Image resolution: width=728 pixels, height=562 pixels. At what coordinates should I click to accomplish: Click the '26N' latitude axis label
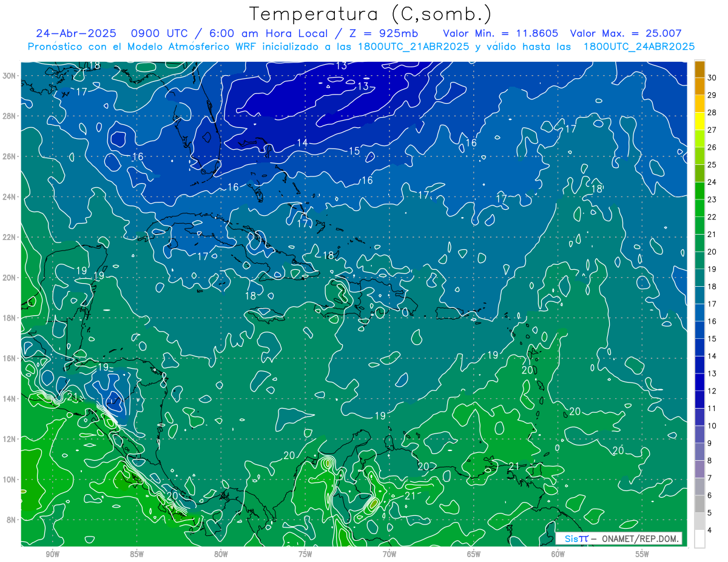click(10, 156)
